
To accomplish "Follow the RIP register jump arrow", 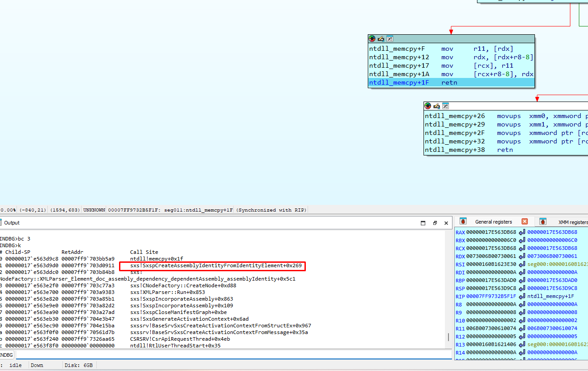I will [x=522, y=296].
